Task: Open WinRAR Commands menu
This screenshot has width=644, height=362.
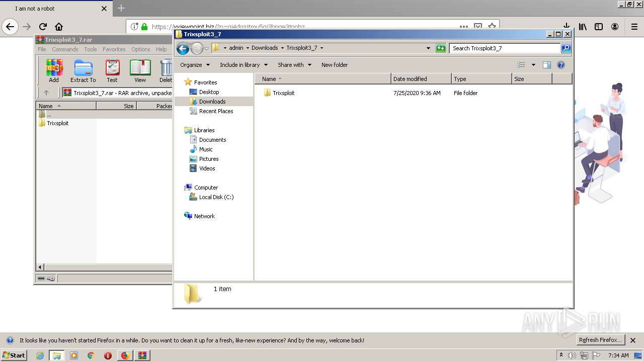Action: tap(65, 49)
